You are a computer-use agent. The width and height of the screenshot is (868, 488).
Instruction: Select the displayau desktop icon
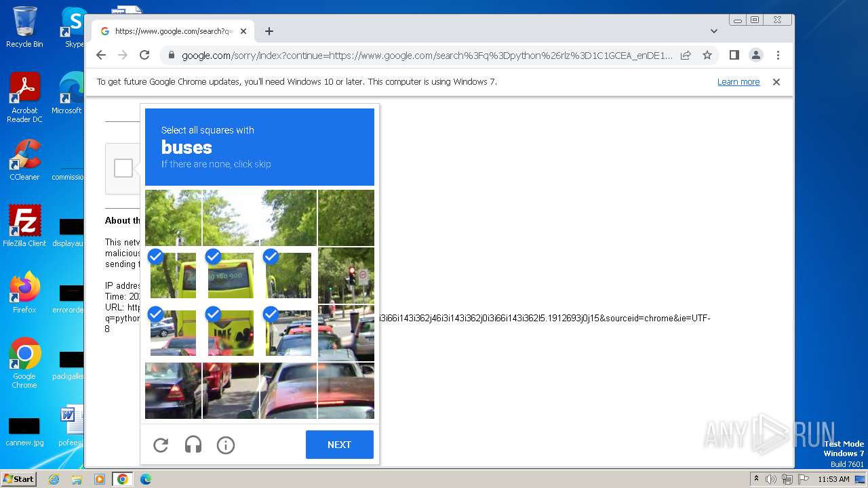click(68, 232)
